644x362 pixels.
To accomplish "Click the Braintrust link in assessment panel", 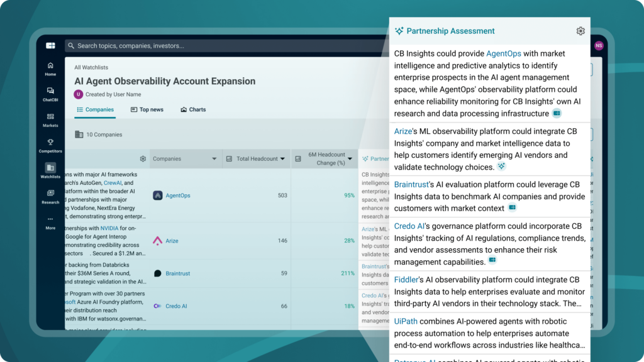I will coord(411,185).
